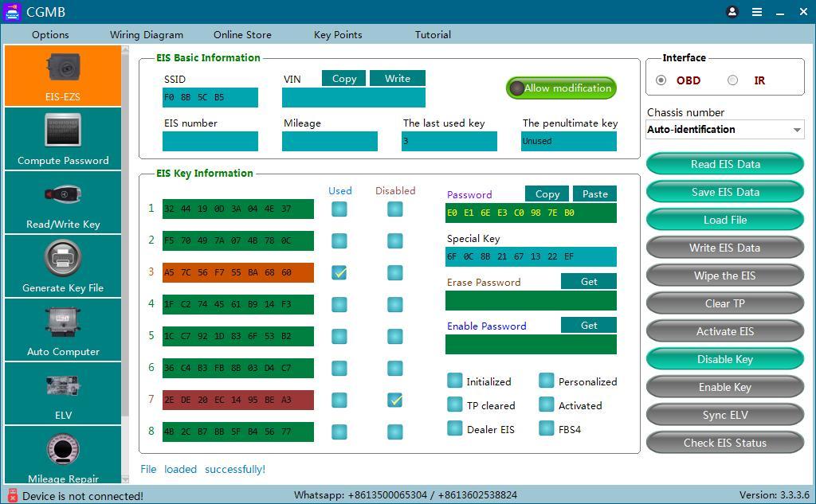The height and width of the screenshot is (504, 816).
Task: Click the Activate EIS button
Action: click(725, 331)
